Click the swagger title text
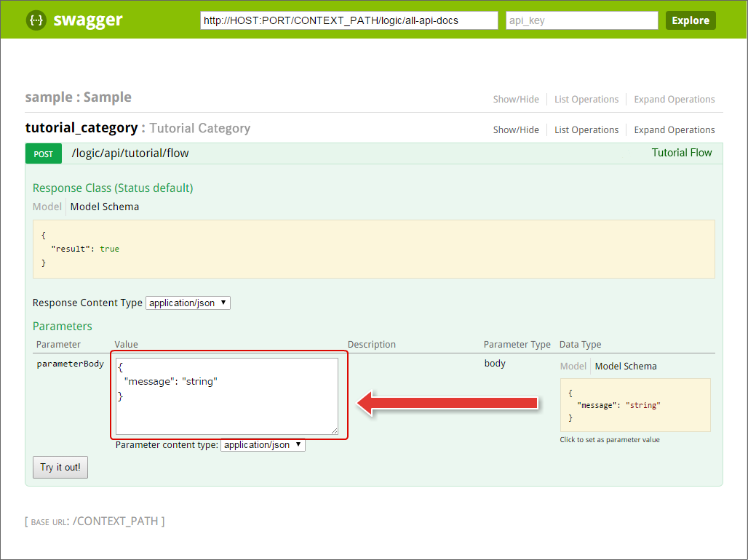This screenshot has width=748, height=560. [x=88, y=20]
